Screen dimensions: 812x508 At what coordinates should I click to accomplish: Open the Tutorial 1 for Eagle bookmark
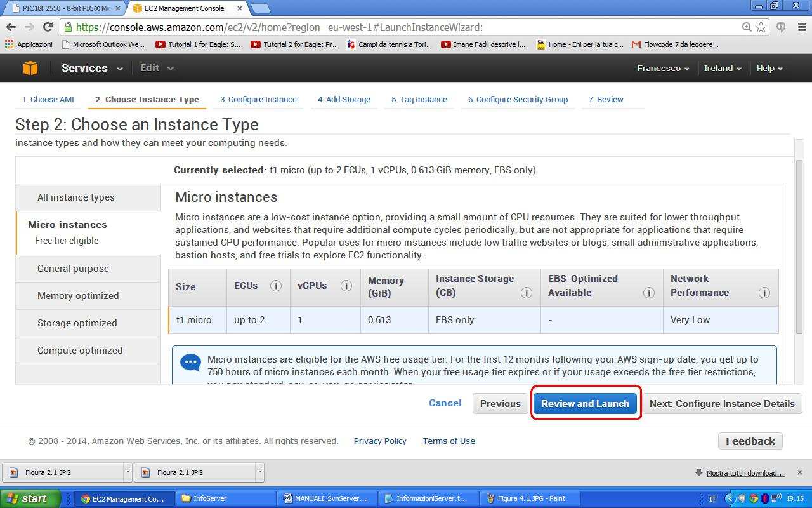(x=198, y=44)
